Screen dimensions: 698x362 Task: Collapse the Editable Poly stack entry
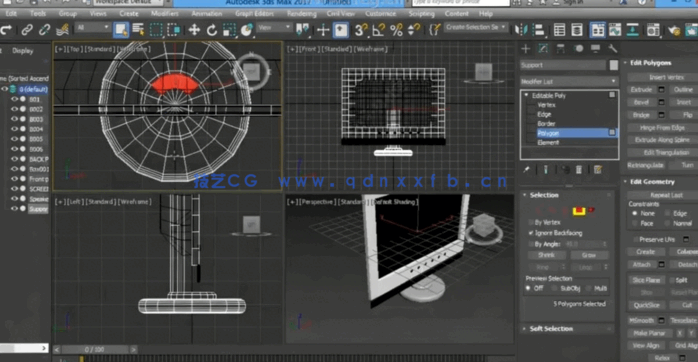click(526, 95)
